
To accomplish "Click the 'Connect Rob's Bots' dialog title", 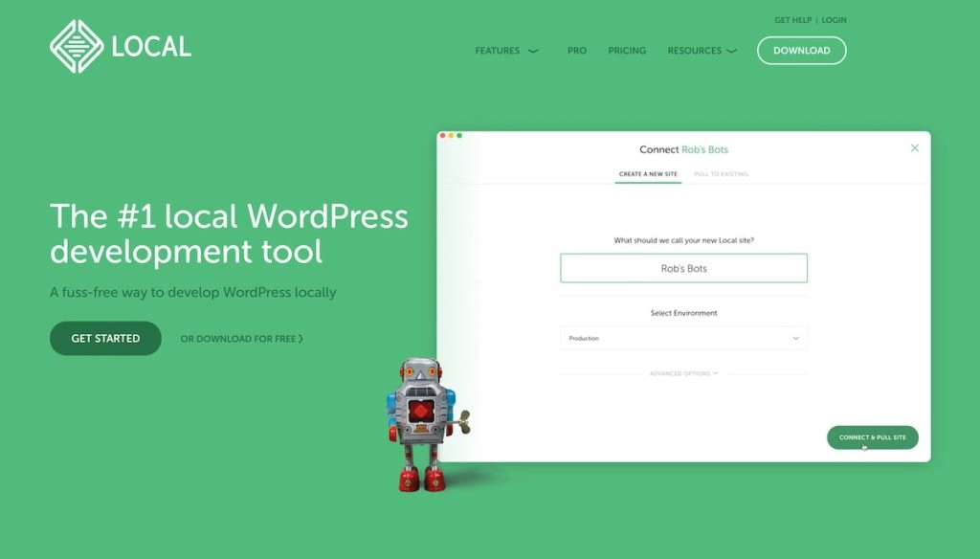I will [x=683, y=149].
